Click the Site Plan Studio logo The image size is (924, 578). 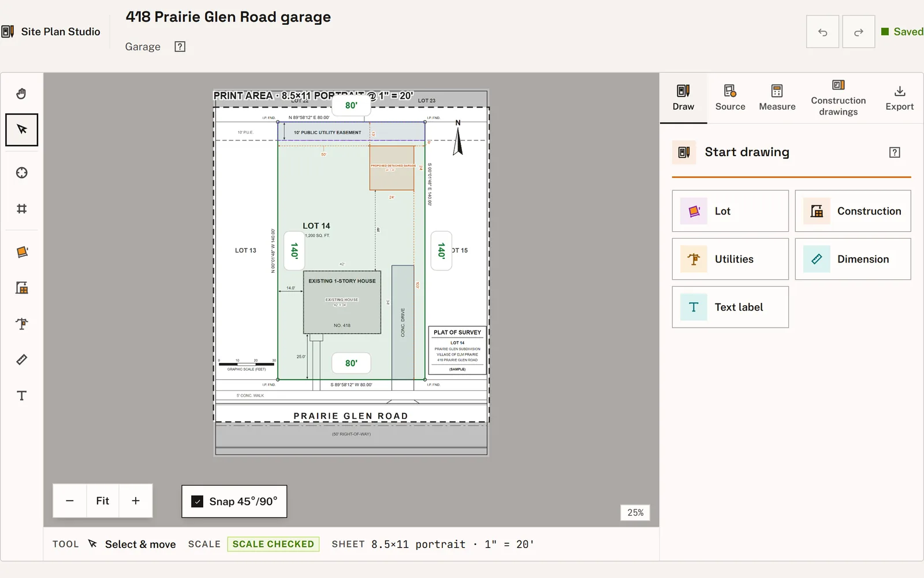click(x=51, y=32)
